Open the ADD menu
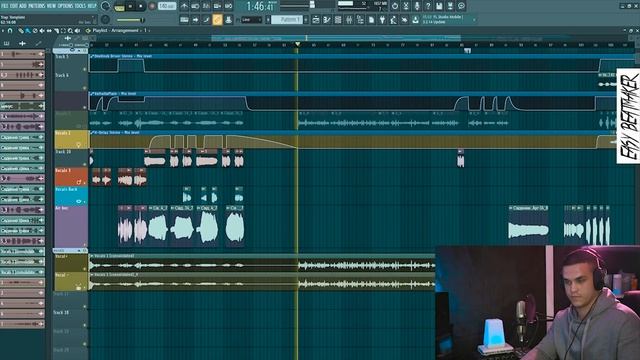This screenshot has width=640, height=360. [x=22, y=6]
